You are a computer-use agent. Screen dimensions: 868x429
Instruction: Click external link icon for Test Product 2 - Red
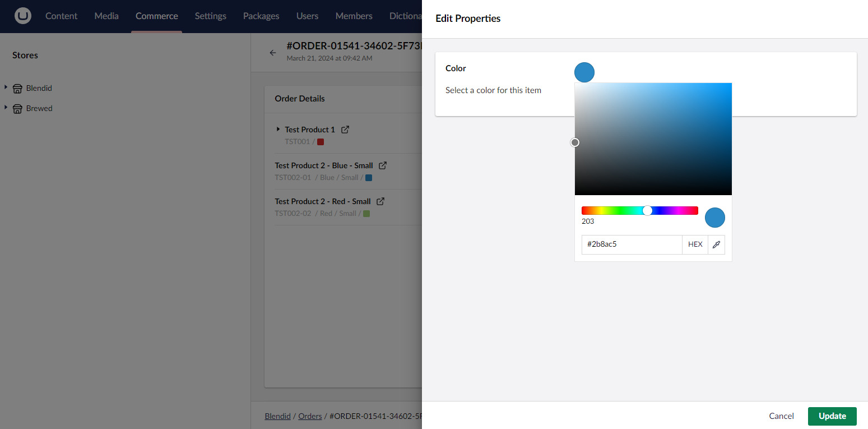380,201
